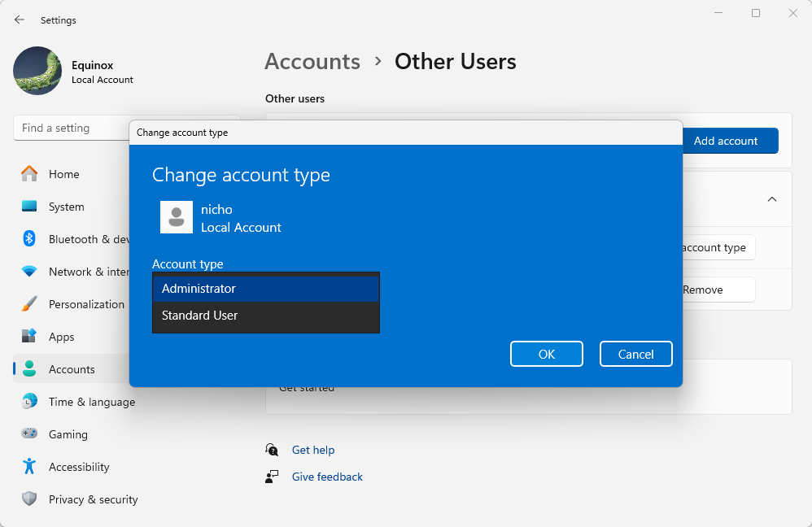Collapse the user entry chevron
The height and width of the screenshot is (527, 812).
(771, 199)
